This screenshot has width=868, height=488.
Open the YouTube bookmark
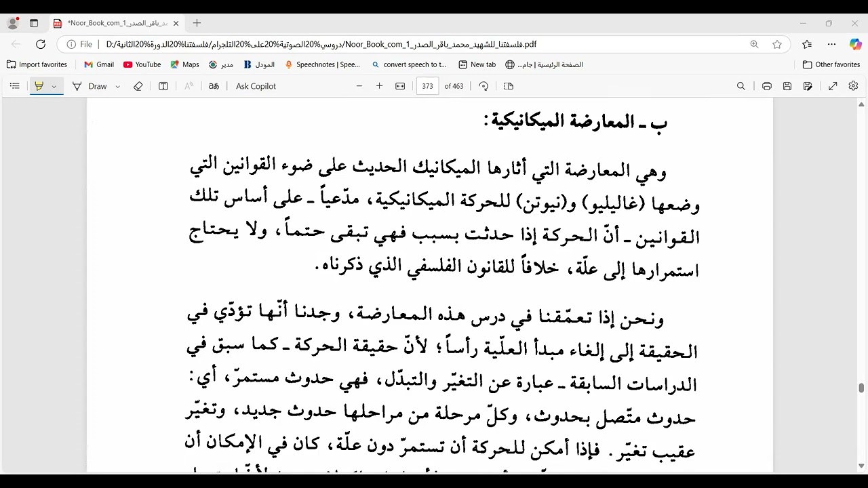[142, 64]
